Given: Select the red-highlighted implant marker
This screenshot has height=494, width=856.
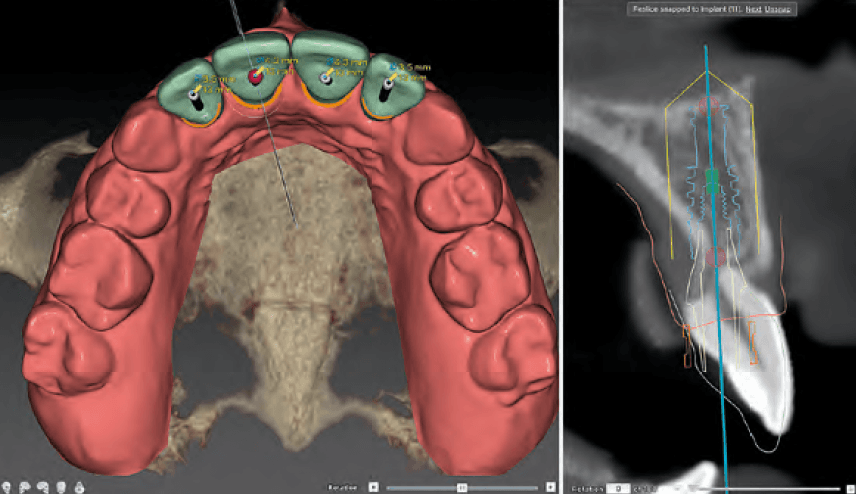Looking at the screenshot, I should pos(255,77).
